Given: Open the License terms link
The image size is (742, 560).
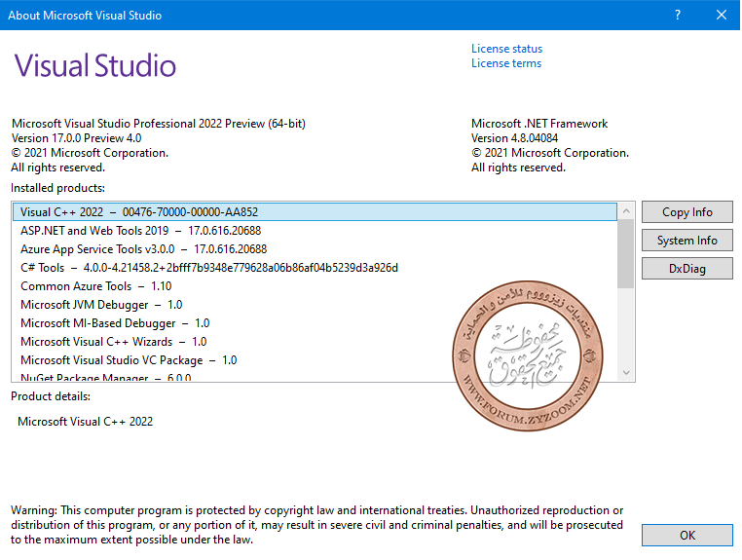Looking at the screenshot, I should coord(506,63).
